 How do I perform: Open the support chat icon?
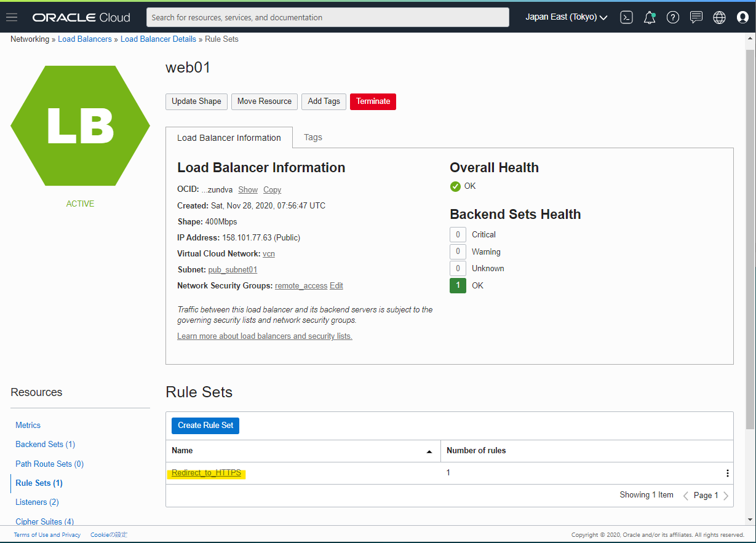pyautogui.click(x=696, y=17)
